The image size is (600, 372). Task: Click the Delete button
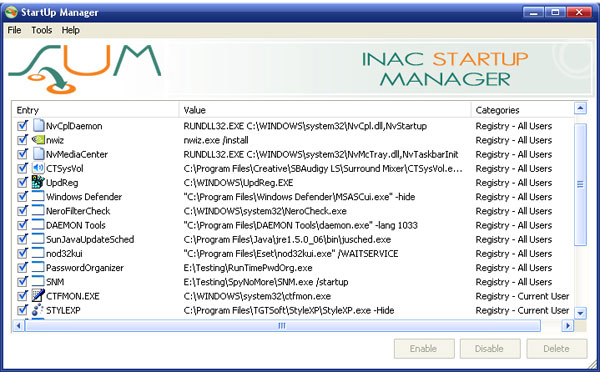click(557, 349)
